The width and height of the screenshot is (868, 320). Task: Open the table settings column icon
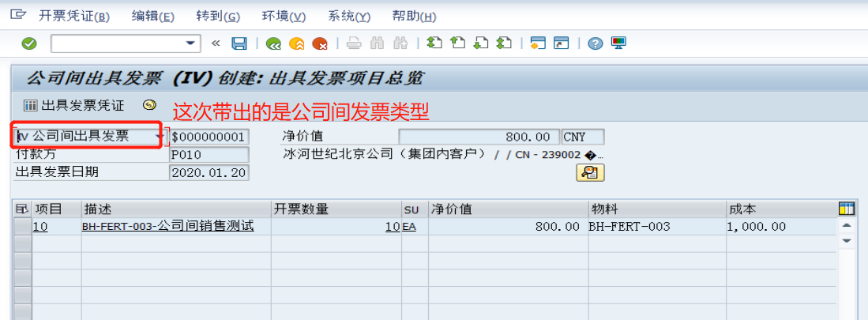(x=846, y=209)
